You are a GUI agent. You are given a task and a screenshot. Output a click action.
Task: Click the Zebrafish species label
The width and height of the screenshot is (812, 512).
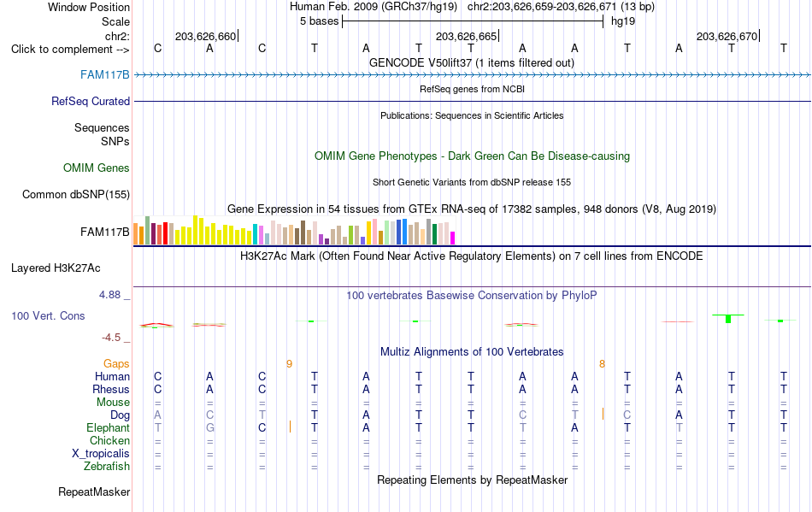(107, 466)
